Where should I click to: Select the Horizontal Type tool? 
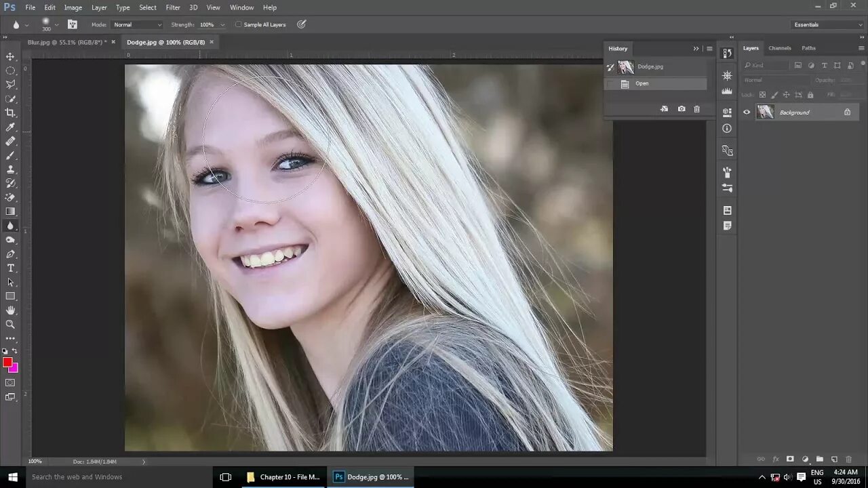tap(10, 268)
